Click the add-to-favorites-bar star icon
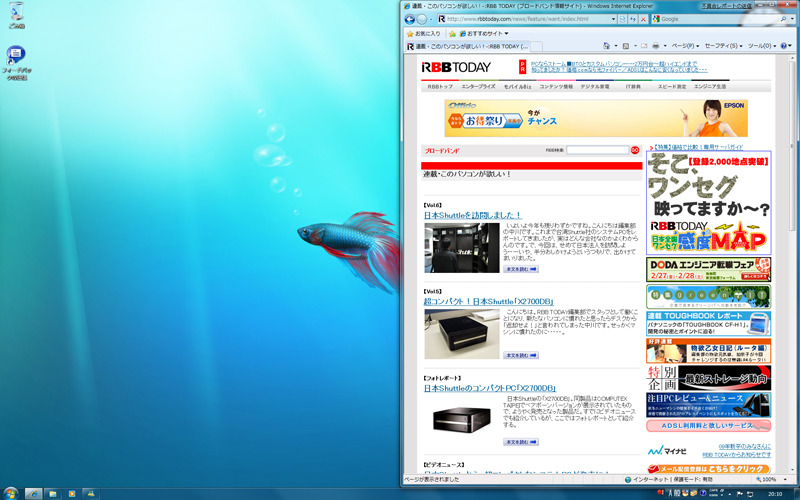The image size is (800, 500). point(452,34)
